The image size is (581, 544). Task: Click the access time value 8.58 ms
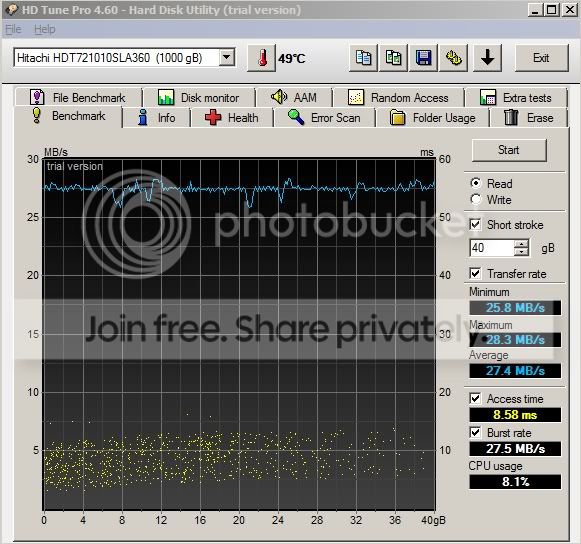515,415
